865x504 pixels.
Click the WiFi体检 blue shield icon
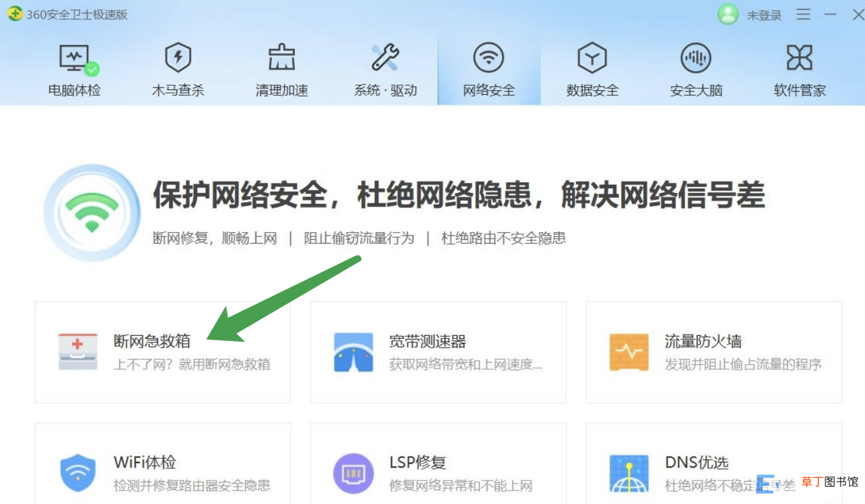(77, 473)
